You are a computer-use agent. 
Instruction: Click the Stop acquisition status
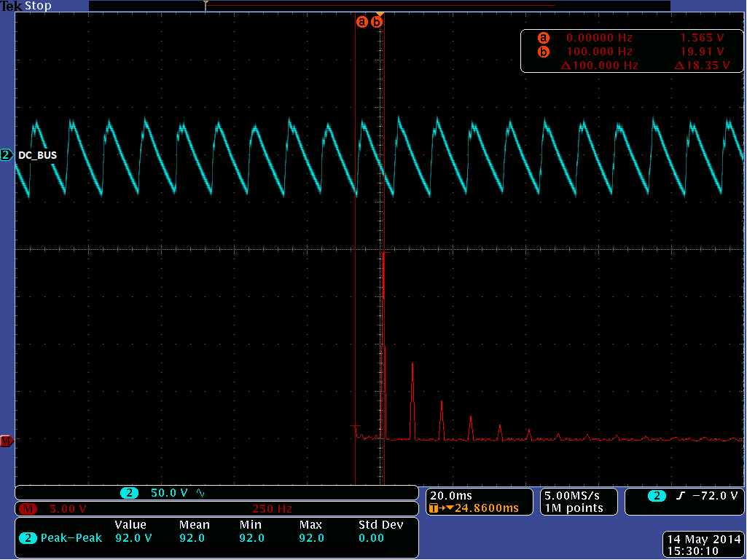pyautogui.click(x=38, y=7)
